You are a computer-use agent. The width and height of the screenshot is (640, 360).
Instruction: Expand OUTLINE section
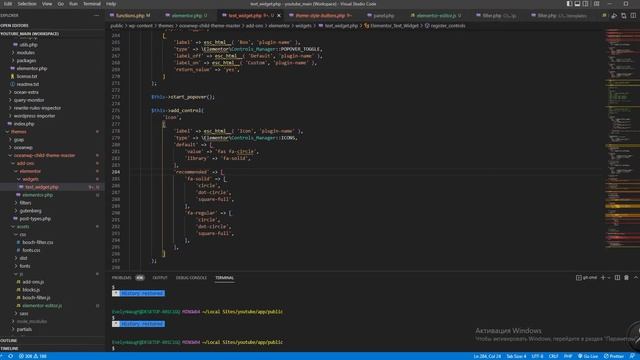click(x=52, y=340)
